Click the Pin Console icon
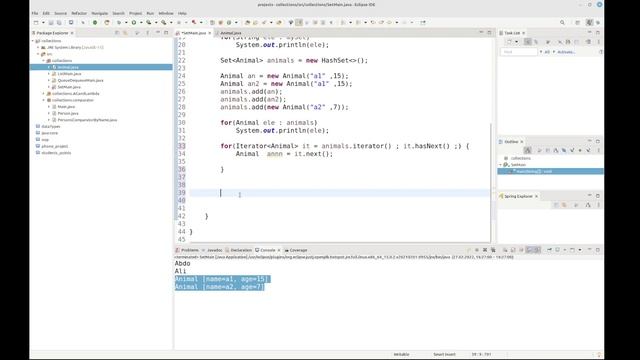640x360 pixels. 549,250
